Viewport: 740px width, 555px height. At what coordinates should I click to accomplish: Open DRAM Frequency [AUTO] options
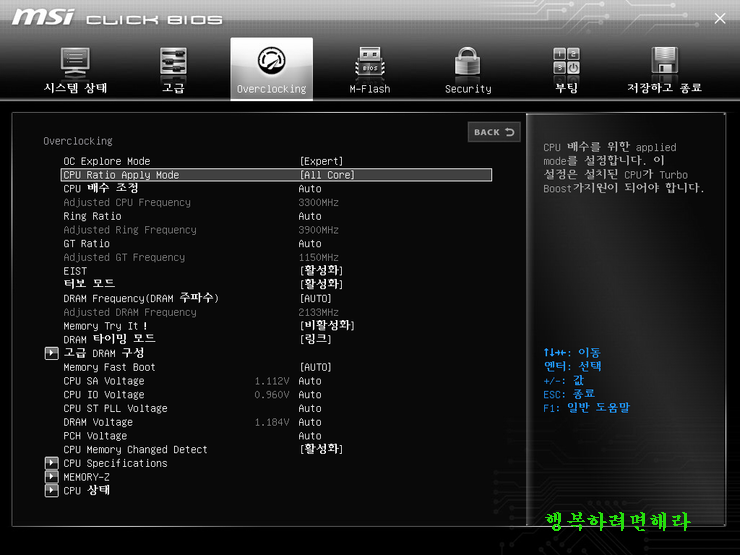(315, 299)
